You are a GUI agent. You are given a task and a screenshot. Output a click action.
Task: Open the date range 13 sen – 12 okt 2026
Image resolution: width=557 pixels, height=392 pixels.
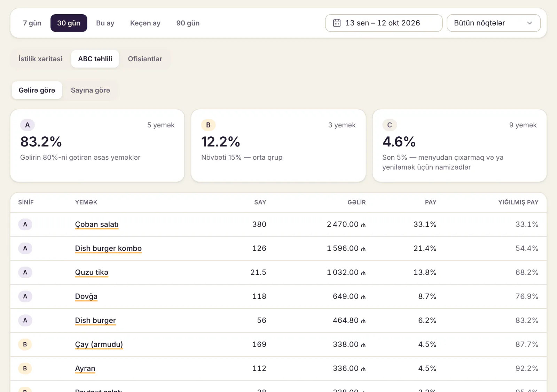[x=384, y=23]
